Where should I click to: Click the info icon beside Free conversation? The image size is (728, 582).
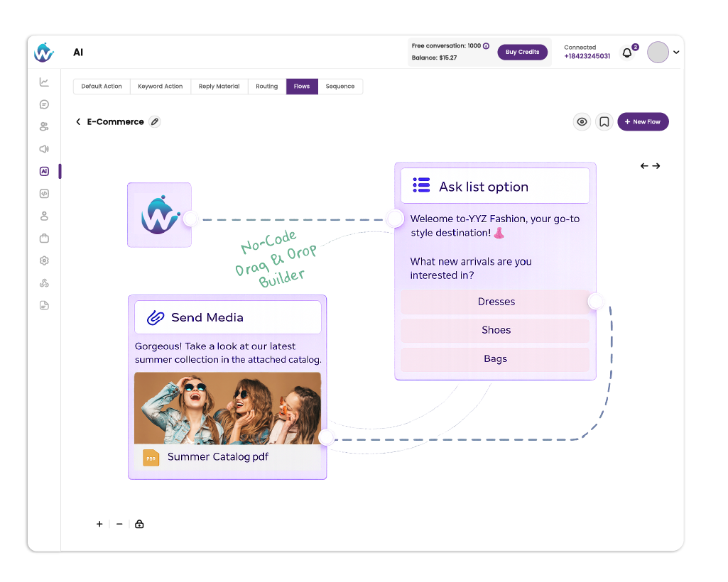pos(486,46)
